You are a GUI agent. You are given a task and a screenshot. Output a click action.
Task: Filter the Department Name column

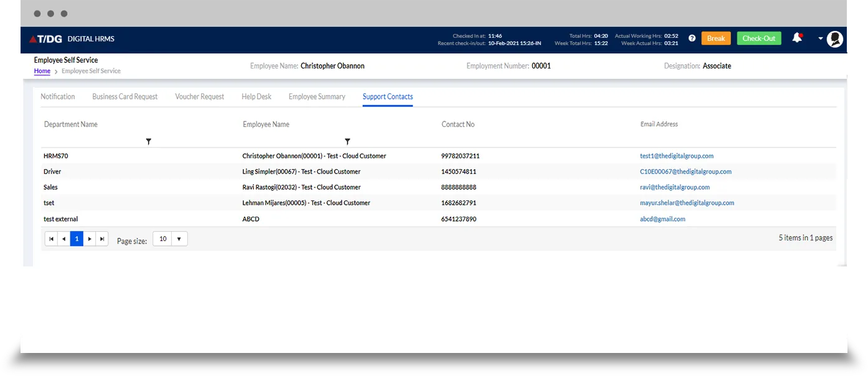[x=148, y=142]
